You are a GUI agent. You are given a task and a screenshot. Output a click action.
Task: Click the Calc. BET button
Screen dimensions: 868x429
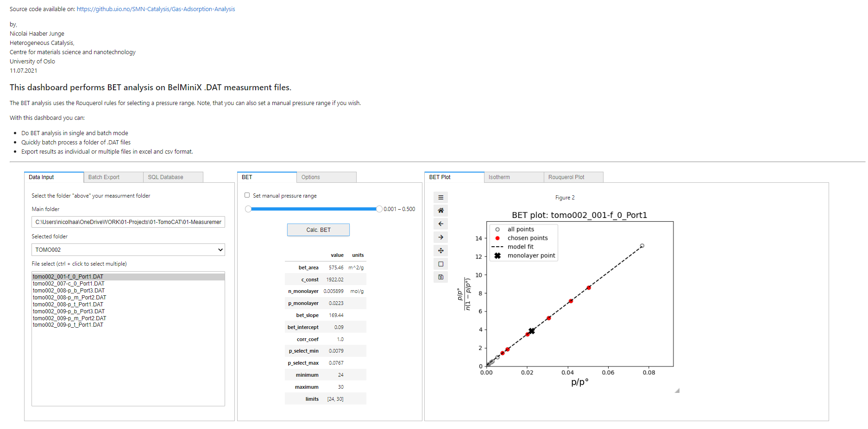[x=318, y=230]
